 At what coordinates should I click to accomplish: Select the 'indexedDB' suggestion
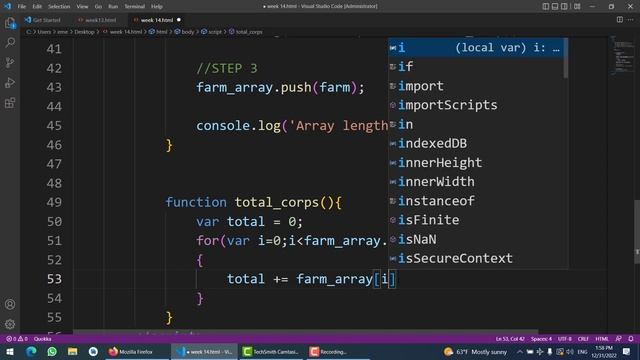pyautogui.click(x=476, y=143)
